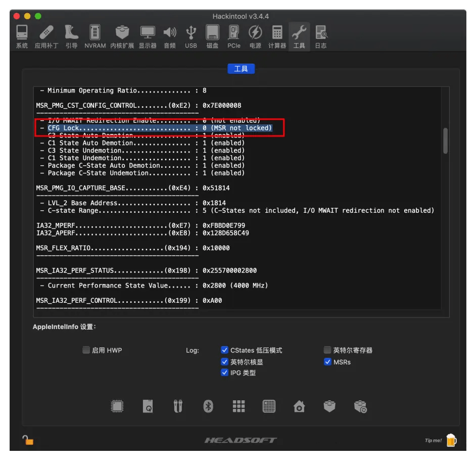Click the MSR_IA32_PERF_CONTROL line
Image resolution: width=476 pixels, height=463 pixels.
pyautogui.click(x=129, y=300)
